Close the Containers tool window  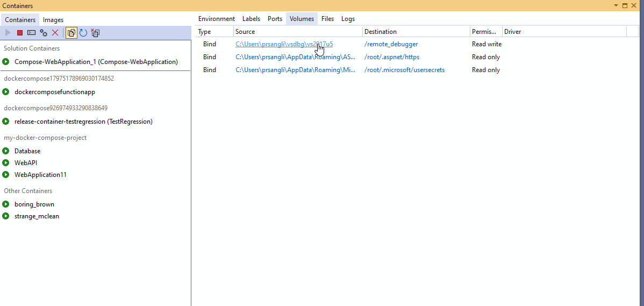(x=633, y=5)
